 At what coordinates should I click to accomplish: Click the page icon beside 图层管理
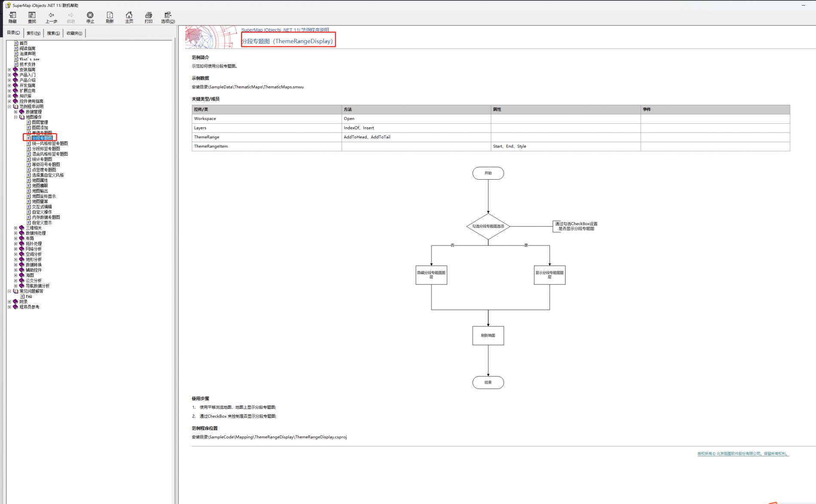(29, 122)
